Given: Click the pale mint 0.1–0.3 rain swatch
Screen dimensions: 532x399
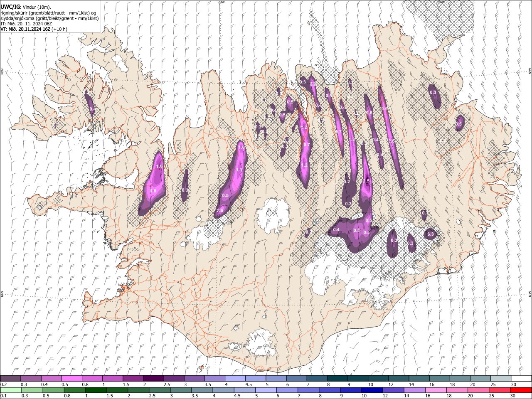Looking at the screenshot, I should tap(11, 390).
